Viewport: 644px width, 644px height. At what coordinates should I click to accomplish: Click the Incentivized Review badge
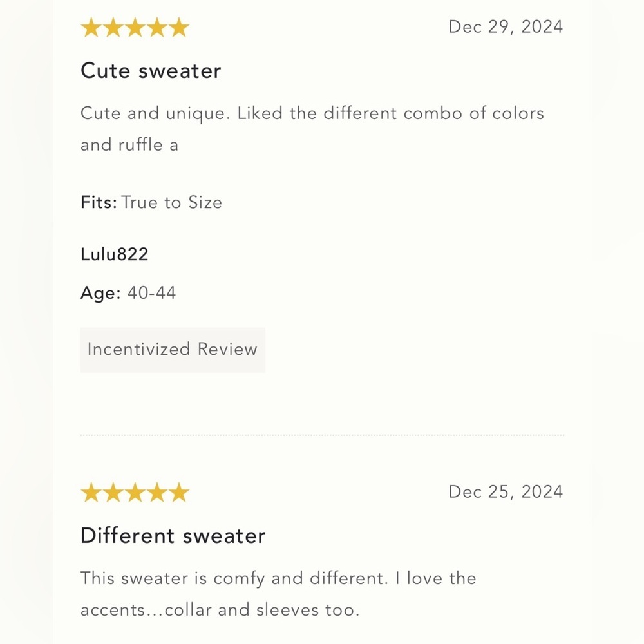click(173, 350)
